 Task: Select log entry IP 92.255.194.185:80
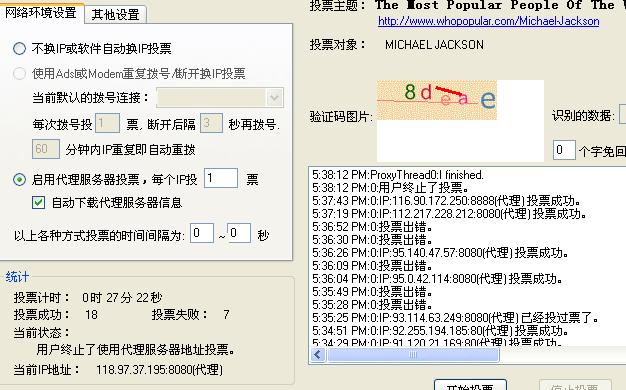440,331
